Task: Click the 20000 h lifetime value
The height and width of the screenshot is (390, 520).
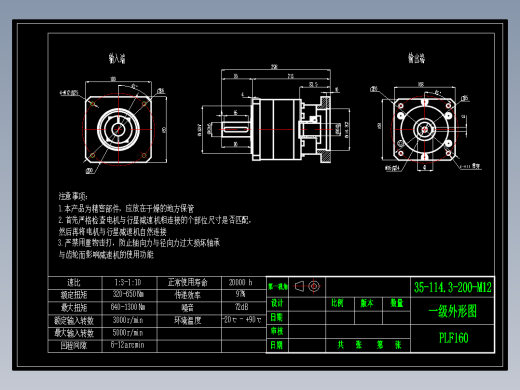Action: [241, 283]
